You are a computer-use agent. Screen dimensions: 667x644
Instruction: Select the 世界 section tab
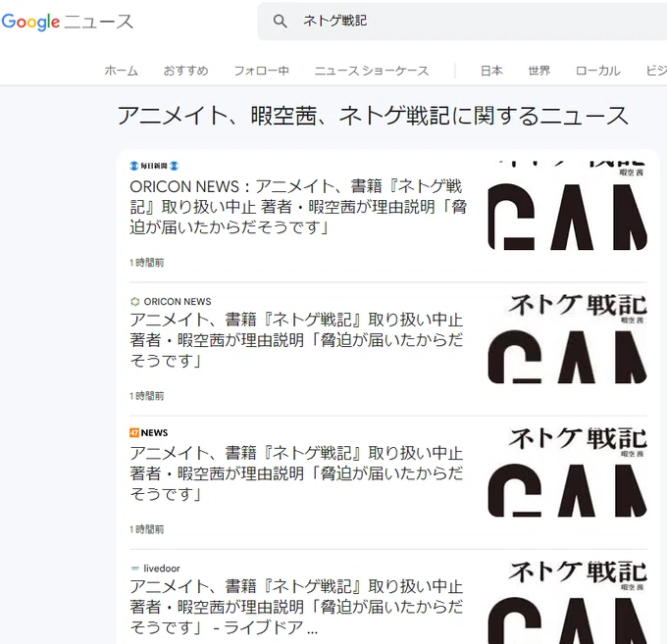pos(539,71)
